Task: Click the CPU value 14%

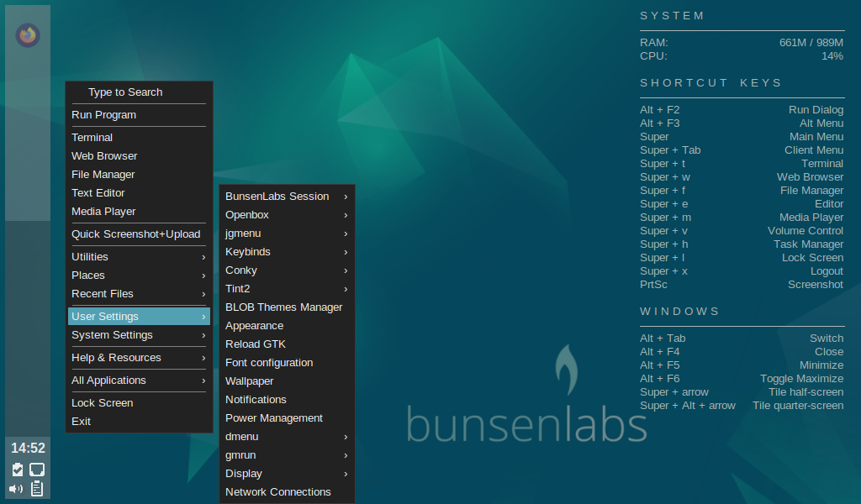Action: point(832,56)
